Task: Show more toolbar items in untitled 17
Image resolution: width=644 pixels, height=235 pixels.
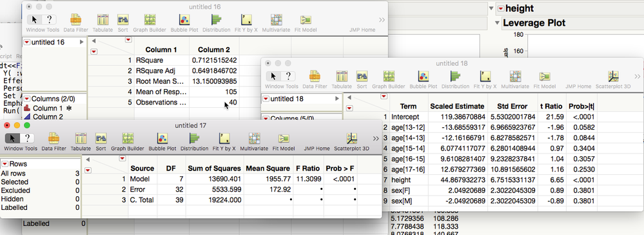Action: click(376, 138)
